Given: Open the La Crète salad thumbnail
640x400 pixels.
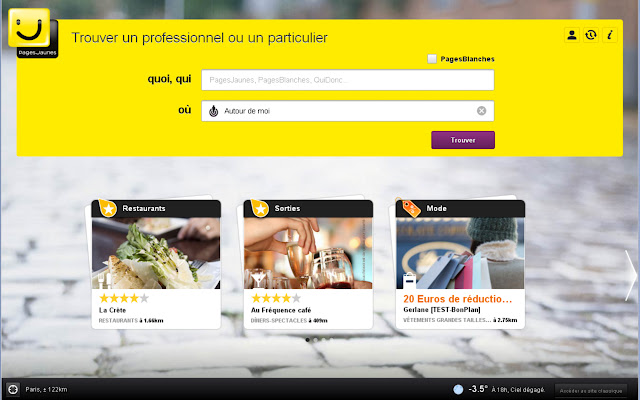Looking at the screenshot, I should coord(156,253).
